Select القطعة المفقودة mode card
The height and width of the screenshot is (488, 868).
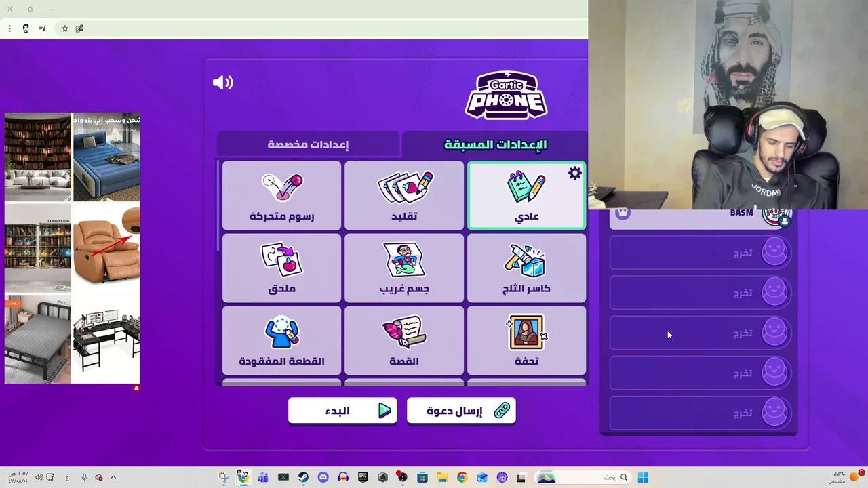pyautogui.click(x=281, y=340)
